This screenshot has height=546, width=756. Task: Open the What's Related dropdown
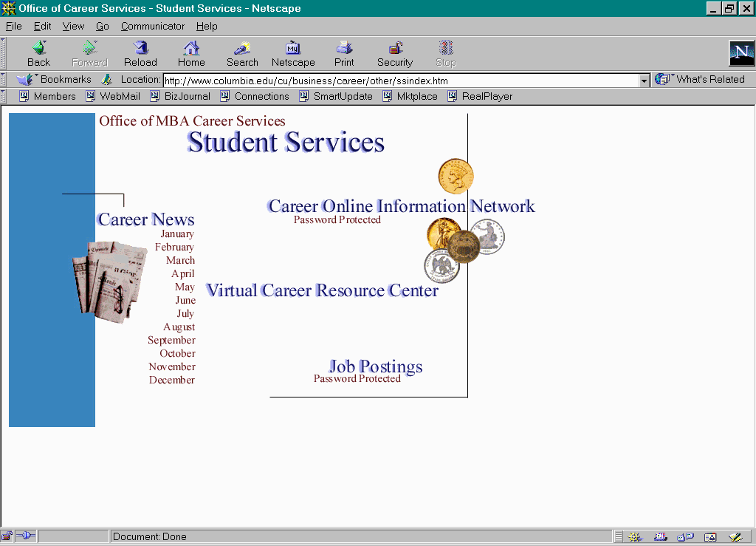[x=700, y=80]
